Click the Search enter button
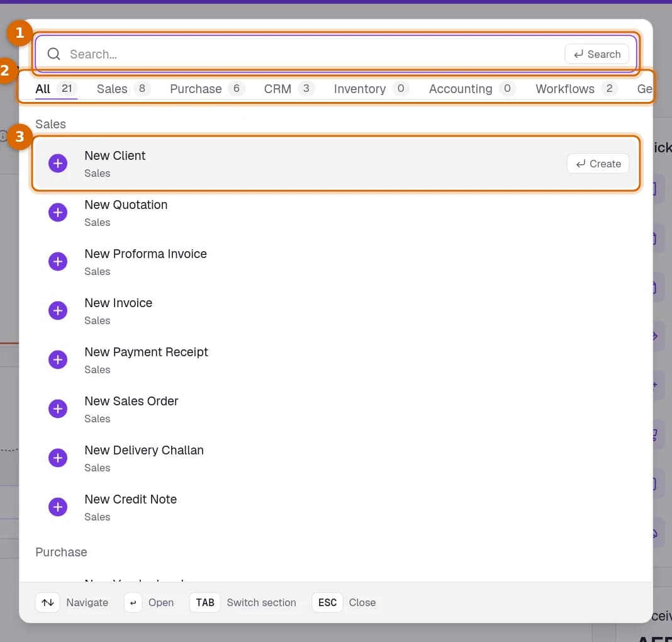Image resolution: width=672 pixels, height=642 pixels. (x=596, y=54)
